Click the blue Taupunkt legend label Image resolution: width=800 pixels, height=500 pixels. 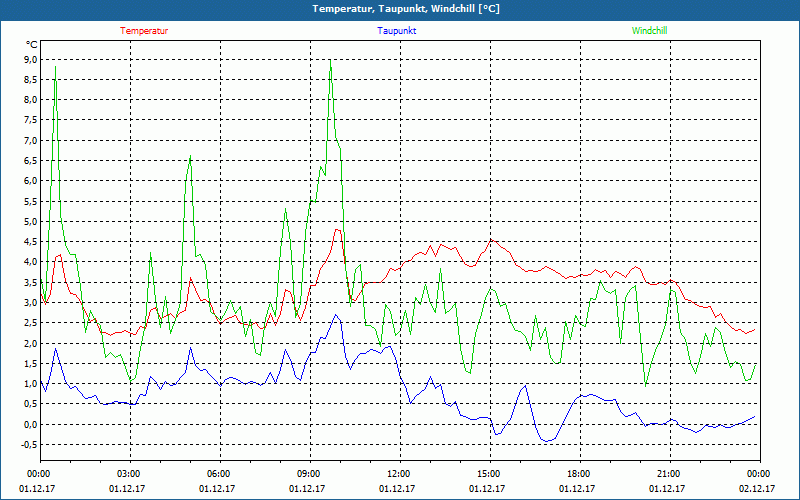pyautogui.click(x=396, y=31)
